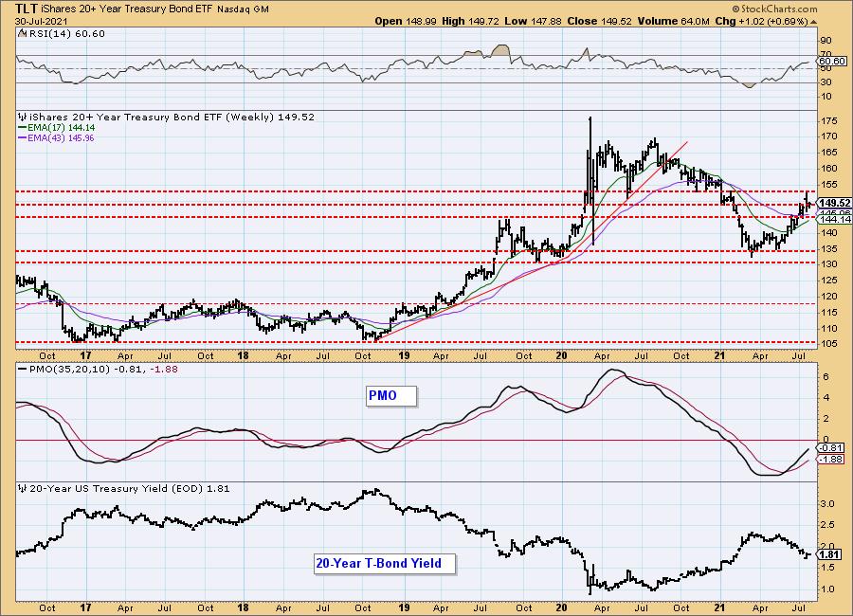Viewport: 853px width, 616px height.
Task: Click the EMA(17) 144.14 legend text
Action: (62, 127)
